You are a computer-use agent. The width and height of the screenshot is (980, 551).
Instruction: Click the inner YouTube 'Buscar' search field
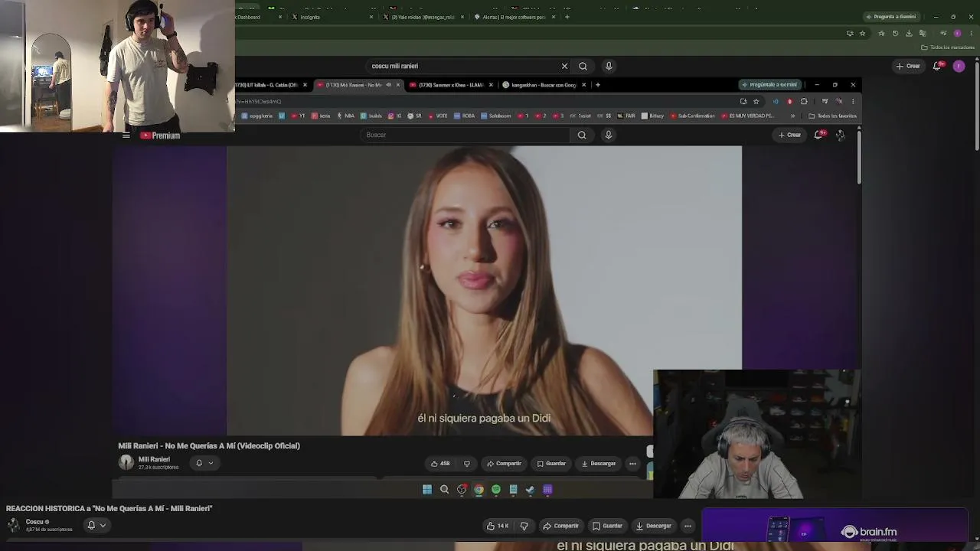pos(465,135)
